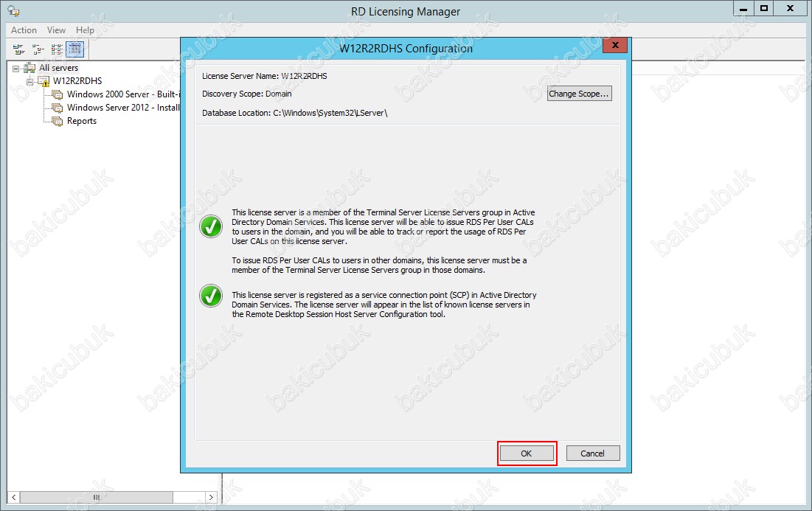The image size is (812, 511).
Task: Cancel the W12R2RDHS Configuration dialog
Action: [x=592, y=453]
